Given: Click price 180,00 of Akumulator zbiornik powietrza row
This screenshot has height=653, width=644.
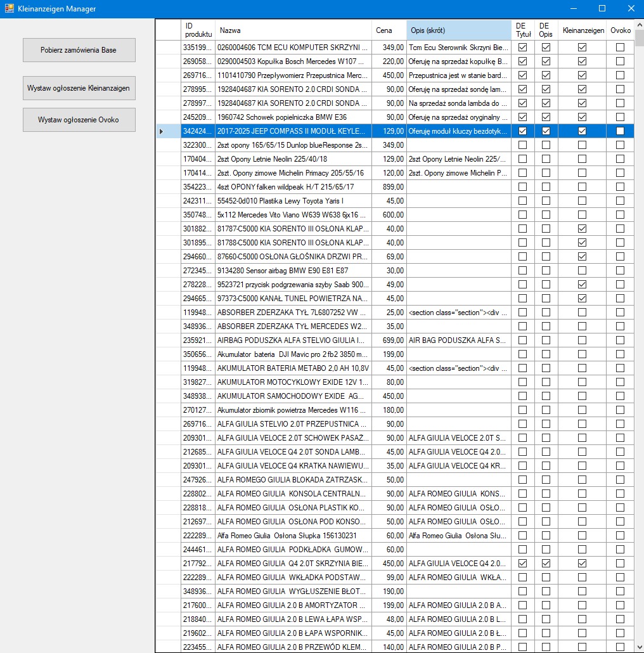Looking at the screenshot, I should click(389, 410).
